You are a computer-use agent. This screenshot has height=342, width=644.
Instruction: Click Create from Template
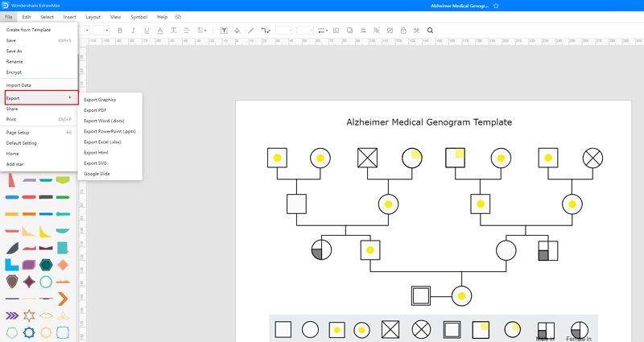(28, 30)
